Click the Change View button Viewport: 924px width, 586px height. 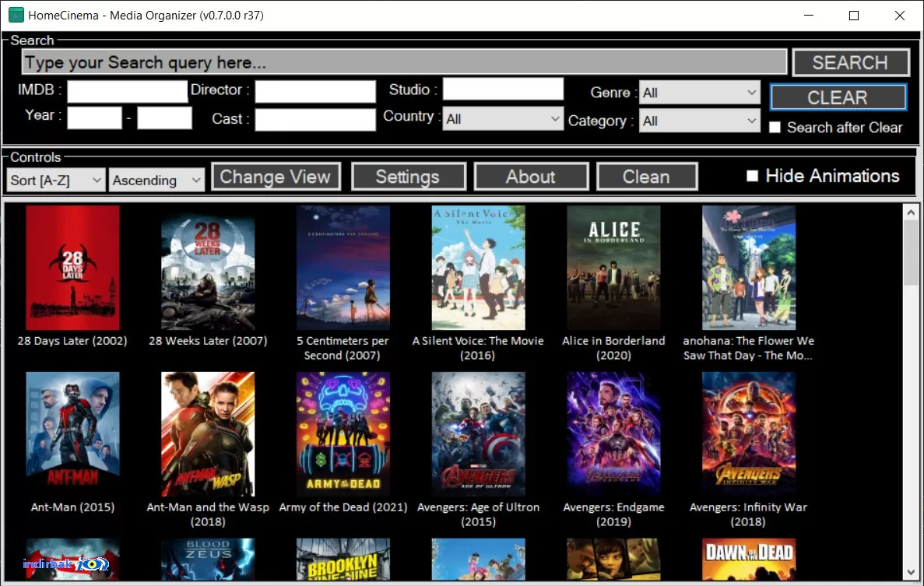[276, 177]
